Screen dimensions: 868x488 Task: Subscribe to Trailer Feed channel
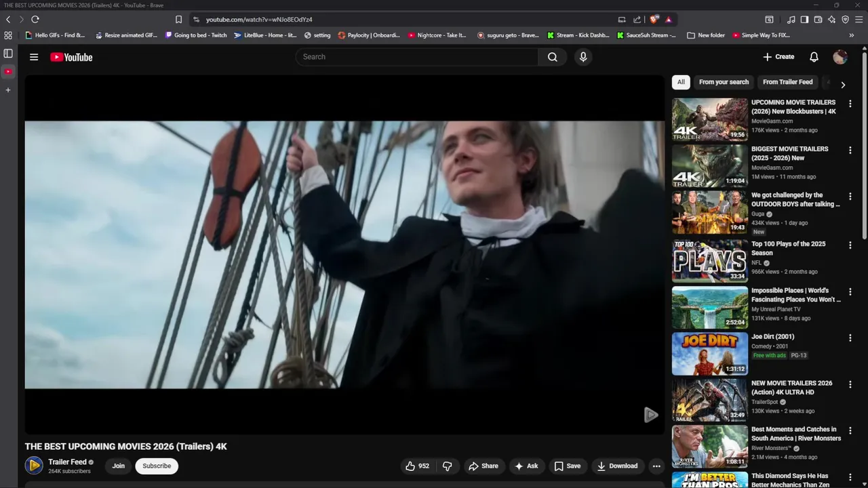click(157, 466)
